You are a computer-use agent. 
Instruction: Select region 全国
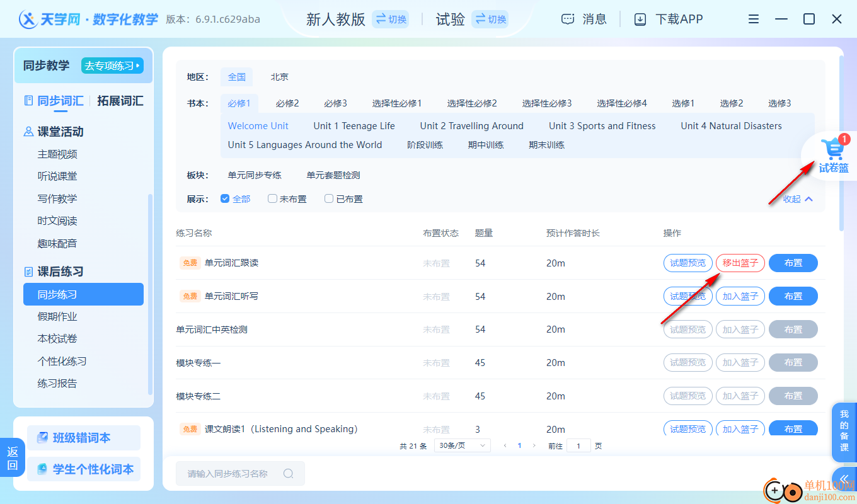[x=237, y=77]
